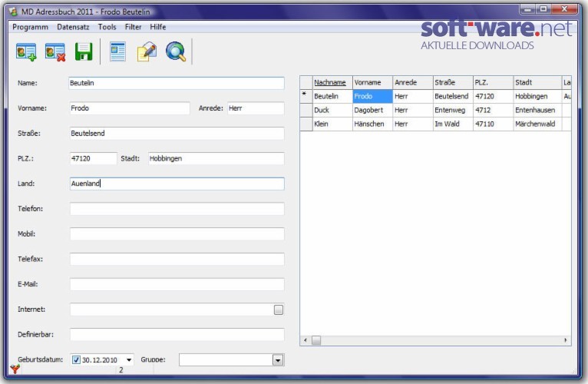This screenshot has width=588, height=384.
Task: Open the contact card view icon
Action: [x=117, y=51]
